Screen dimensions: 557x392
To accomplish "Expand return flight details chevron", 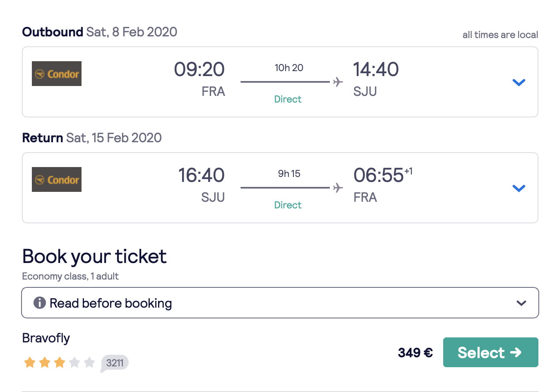I will click(x=519, y=188).
